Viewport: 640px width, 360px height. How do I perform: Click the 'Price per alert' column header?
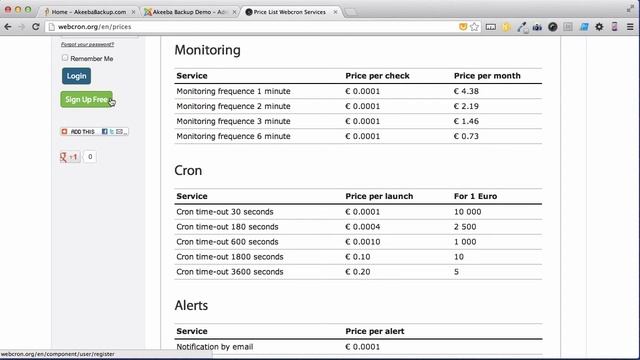tap(375, 331)
